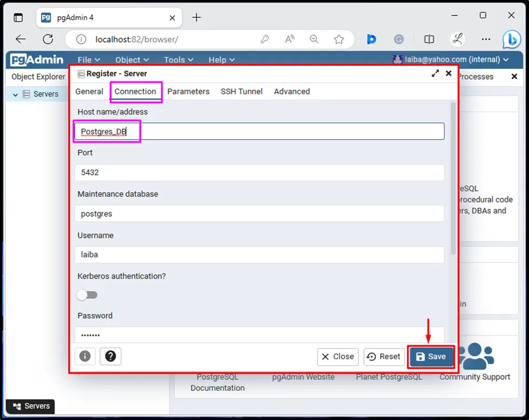Expand the Servers tree node
This screenshot has height=420, width=529.
[16, 94]
